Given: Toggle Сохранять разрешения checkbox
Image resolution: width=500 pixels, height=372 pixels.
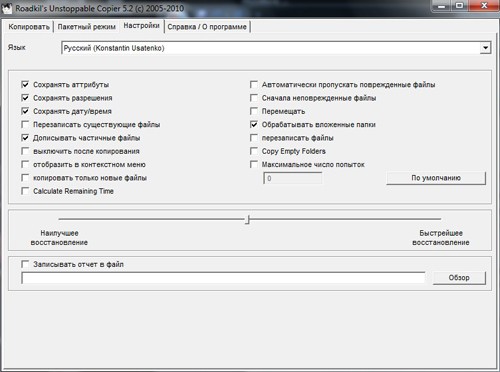Looking at the screenshot, I should point(25,98).
